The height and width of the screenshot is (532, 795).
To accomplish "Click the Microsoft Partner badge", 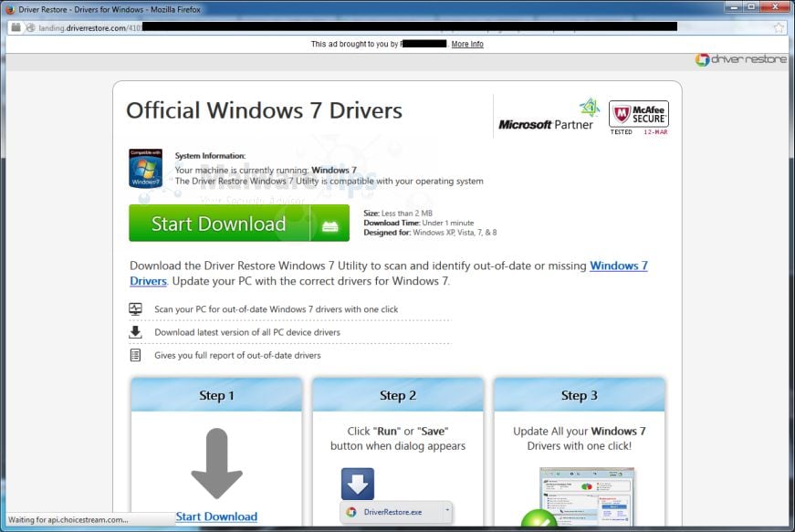I will click(549, 115).
